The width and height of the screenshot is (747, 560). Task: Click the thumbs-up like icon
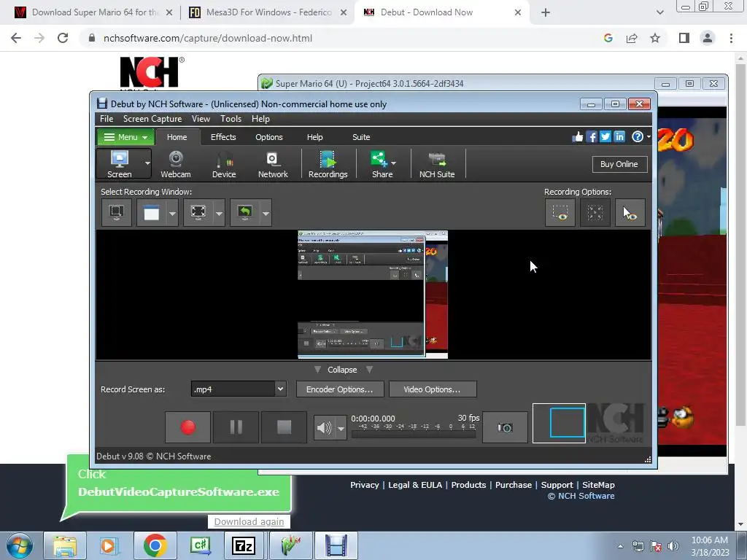(578, 137)
